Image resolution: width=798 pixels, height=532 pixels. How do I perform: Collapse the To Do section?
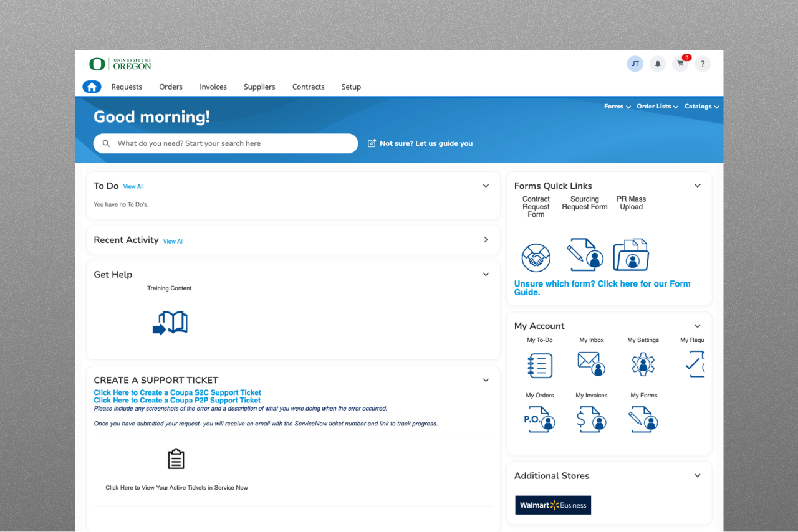pyautogui.click(x=486, y=185)
